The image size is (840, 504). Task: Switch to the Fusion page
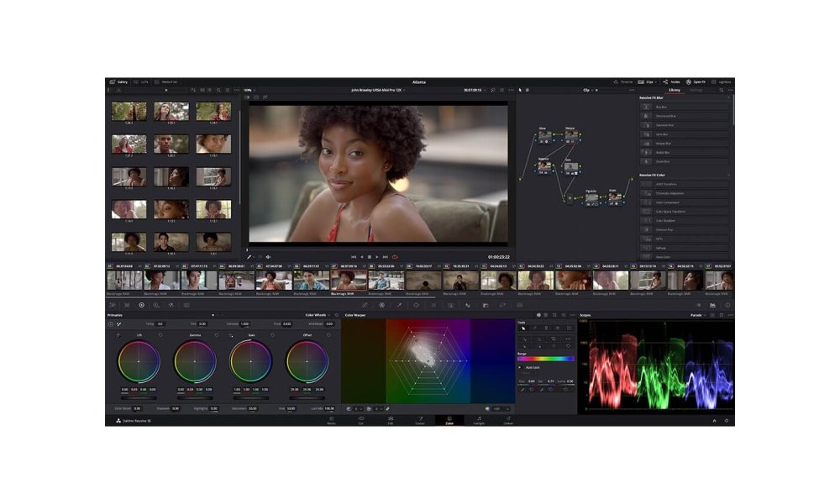coord(420,420)
